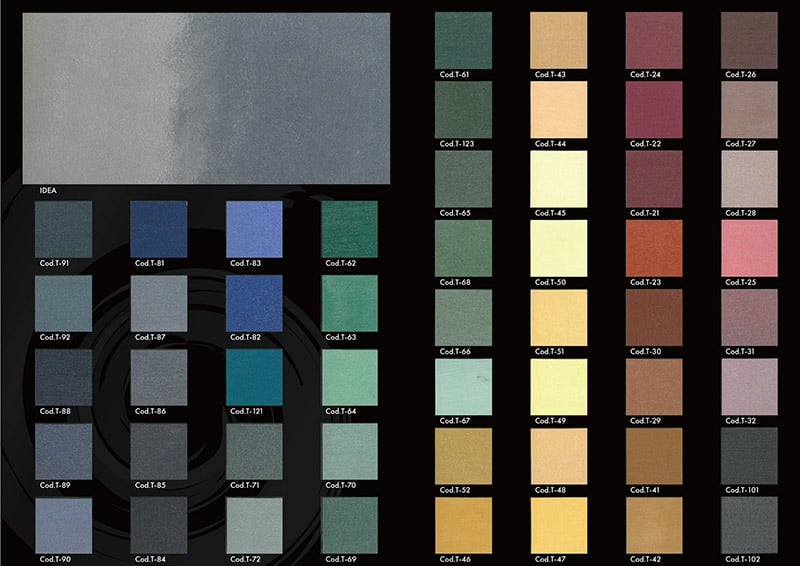Pick the pale aqua Cod.T-67 swatch
This screenshot has height=566, width=800.
coord(463,387)
